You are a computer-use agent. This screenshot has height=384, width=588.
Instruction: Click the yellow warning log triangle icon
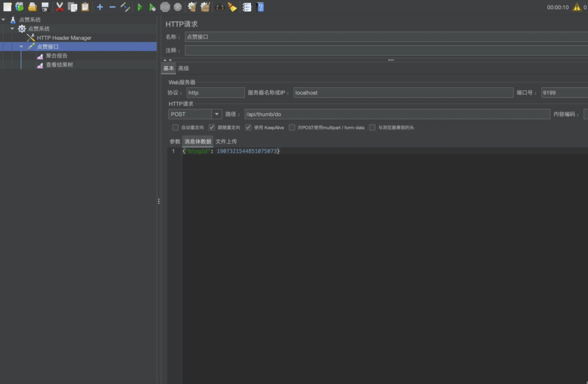[577, 7]
